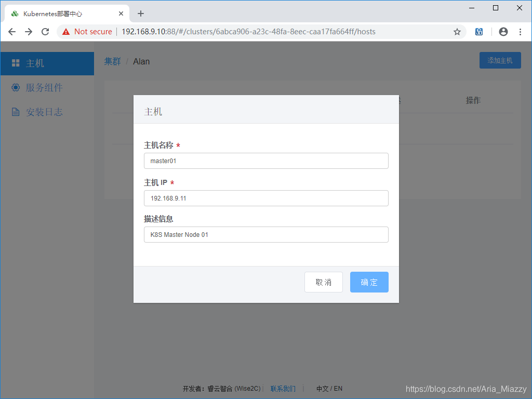Viewport: 532px width, 399px height.
Task: Click the 集群 breadcrumb link
Action: (112, 61)
